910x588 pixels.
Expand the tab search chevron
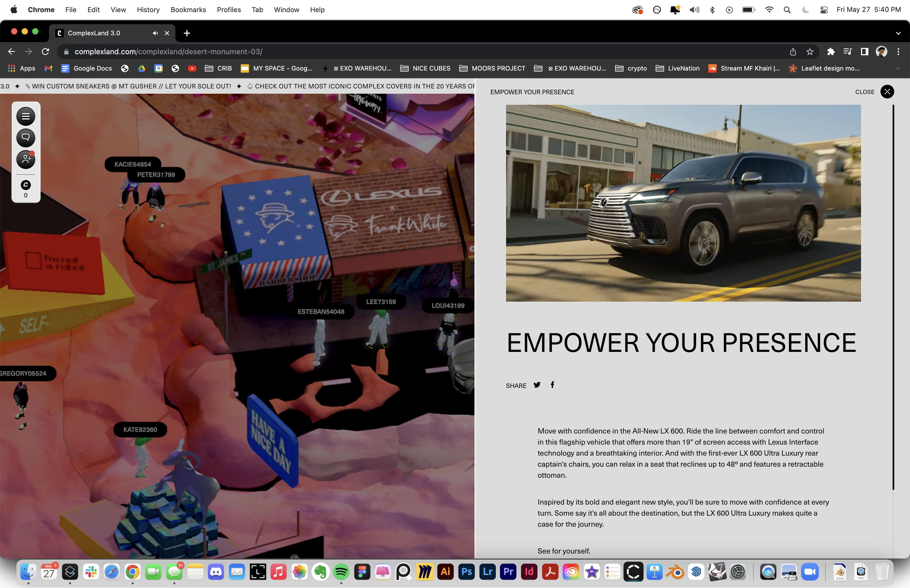[x=898, y=33]
